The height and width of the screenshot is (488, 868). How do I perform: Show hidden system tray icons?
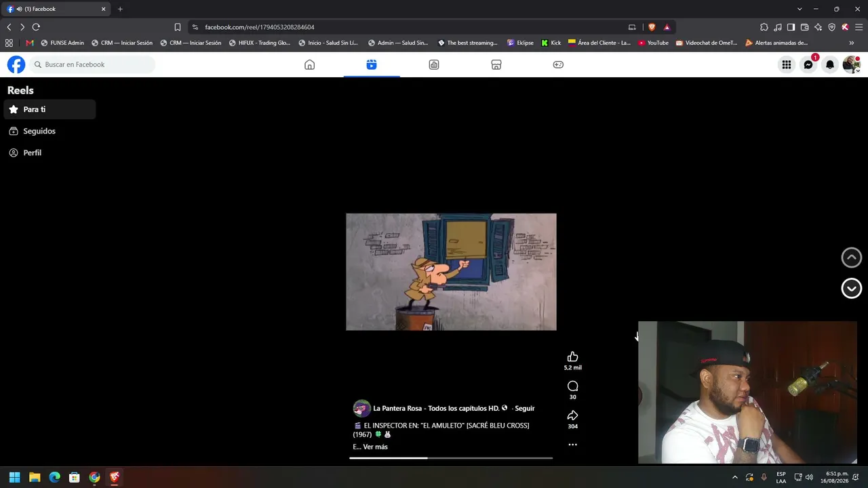pyautogui.click(x=734, y=477)
